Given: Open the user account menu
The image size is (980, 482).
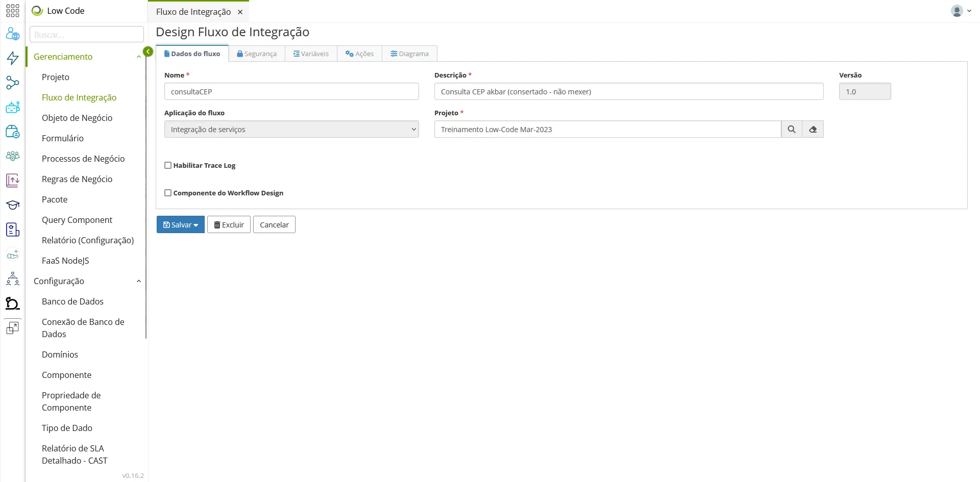Looking at the screenshot, I should 961,11.
